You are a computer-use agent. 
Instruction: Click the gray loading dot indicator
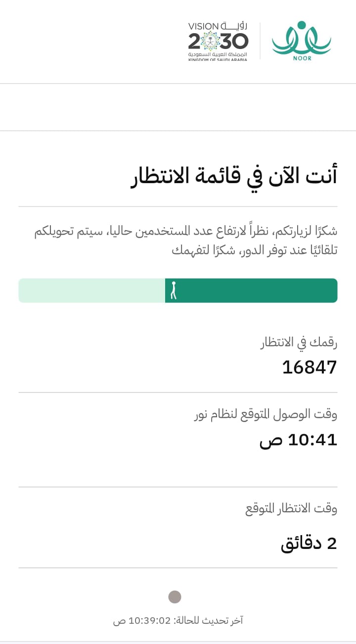click(x=175, y=597)
